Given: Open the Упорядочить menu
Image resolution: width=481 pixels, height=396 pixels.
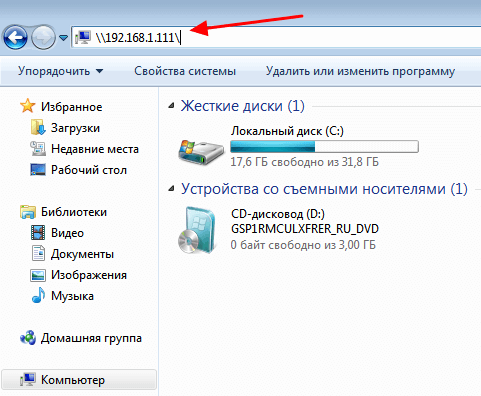Looking at the screenshot, I should pos(60,71).
